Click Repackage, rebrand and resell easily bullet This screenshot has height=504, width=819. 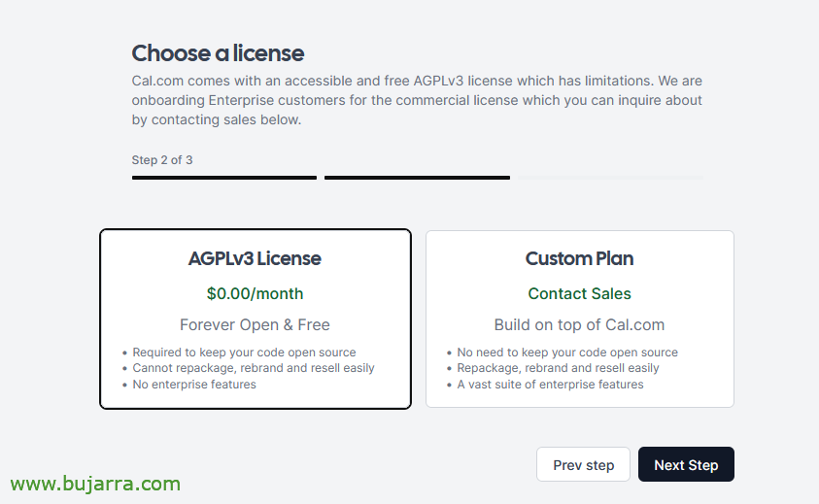click(x=558, y=368)
